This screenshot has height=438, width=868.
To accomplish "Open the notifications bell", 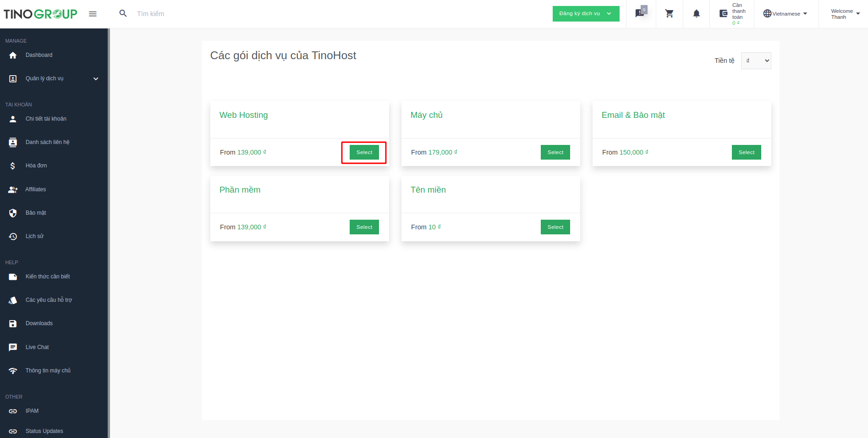I will (x=696, y=14).
